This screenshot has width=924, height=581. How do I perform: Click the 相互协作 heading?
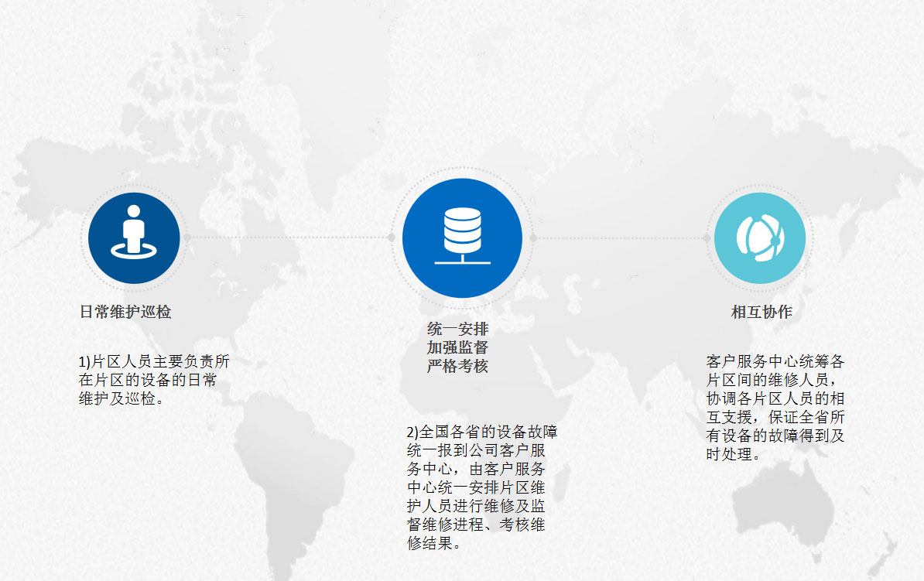point(761,312)
